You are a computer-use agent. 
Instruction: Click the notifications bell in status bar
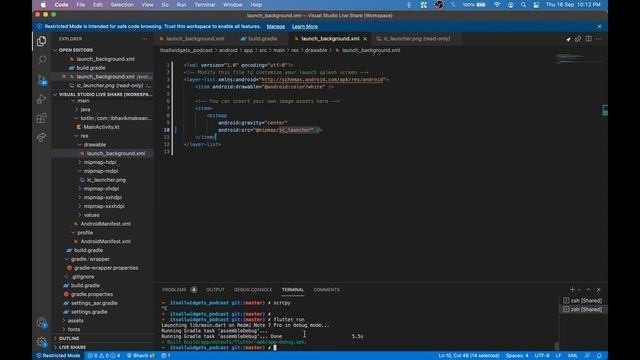point(599,356)
